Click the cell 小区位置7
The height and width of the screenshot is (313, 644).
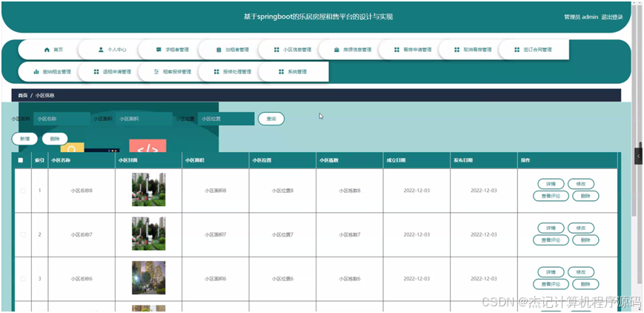tap(282, 235)
